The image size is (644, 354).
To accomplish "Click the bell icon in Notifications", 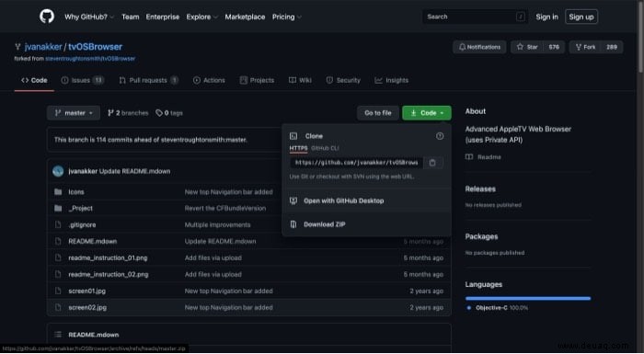I will pos(462,47).
